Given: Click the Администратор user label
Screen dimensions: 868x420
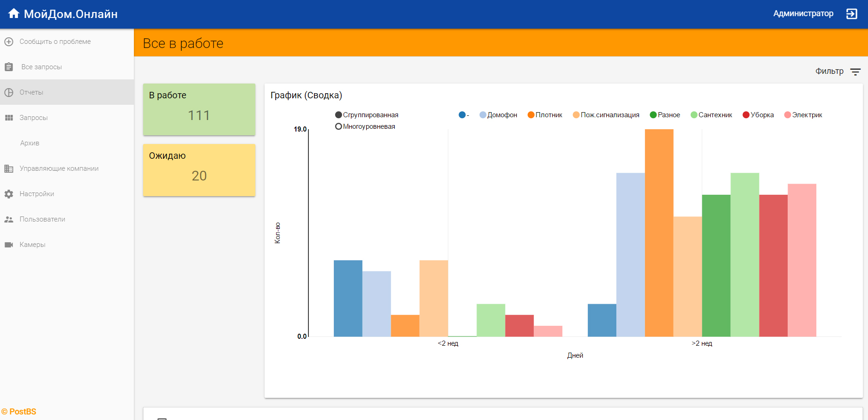Looking at the screenshot, I should point(803,13).
